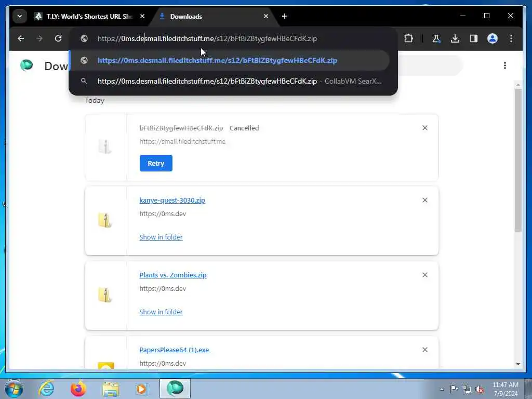Click the muted volume tray icon
The width and height of the screenshot is (532, 399).
tap(480, 390)
